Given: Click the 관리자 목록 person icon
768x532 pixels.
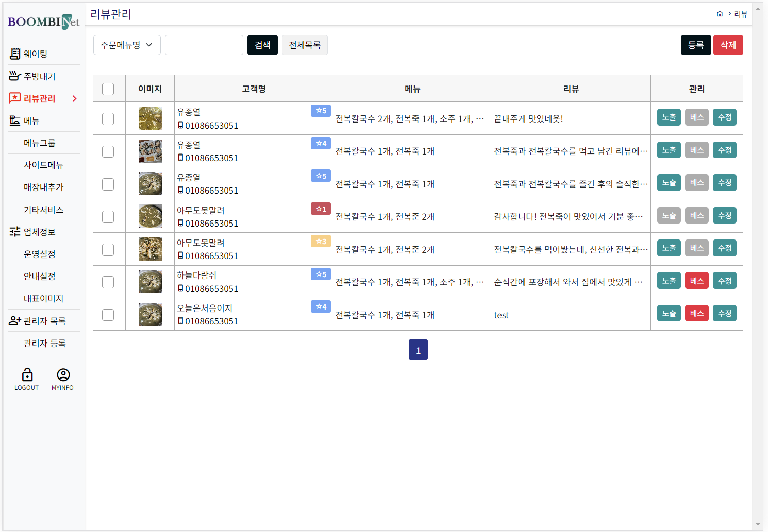Looking at the screenshot, I should (15, 321).
